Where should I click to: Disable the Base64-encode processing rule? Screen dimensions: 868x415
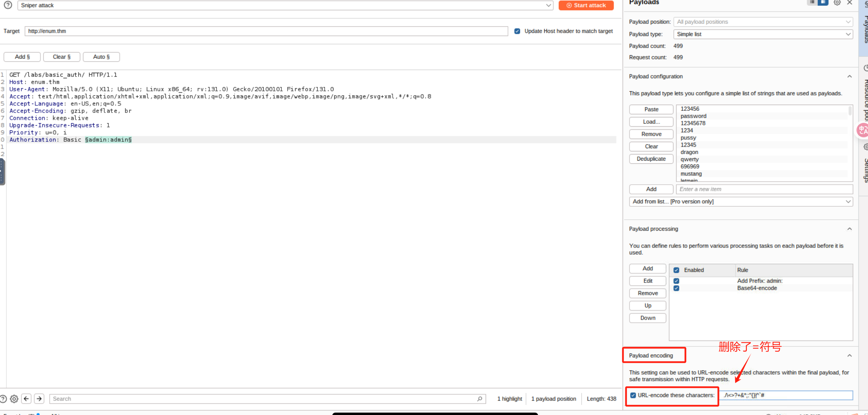tap(676, 288)
